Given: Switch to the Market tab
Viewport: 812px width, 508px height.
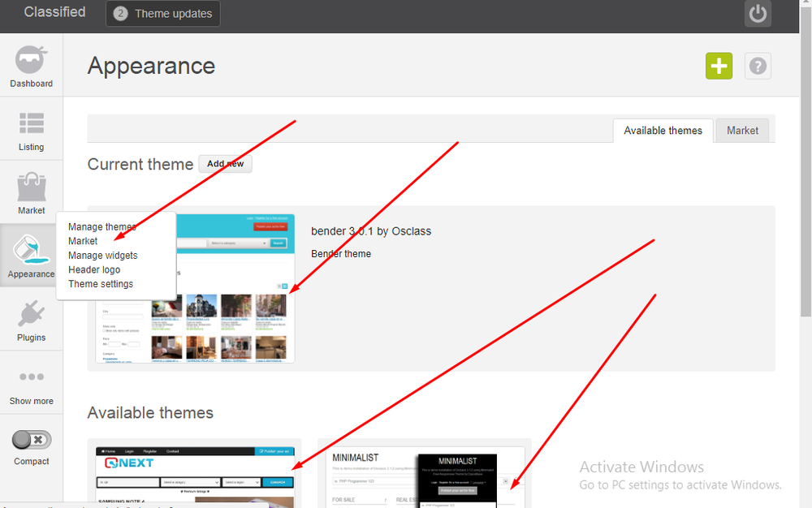Looking at the screenshot, I should pyautogui.click(x=742, y=131).
